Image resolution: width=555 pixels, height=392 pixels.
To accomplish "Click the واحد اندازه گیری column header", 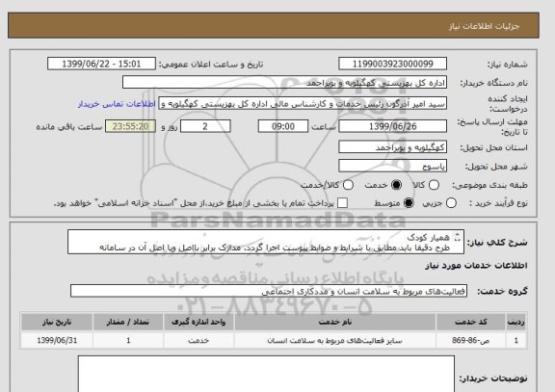I will pos(198,322).
